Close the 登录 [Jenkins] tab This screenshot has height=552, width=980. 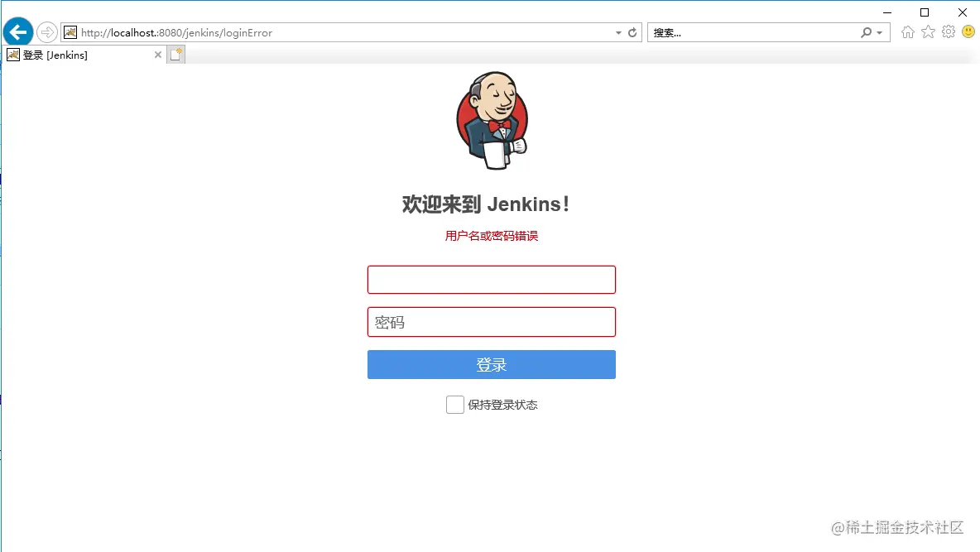158,55
